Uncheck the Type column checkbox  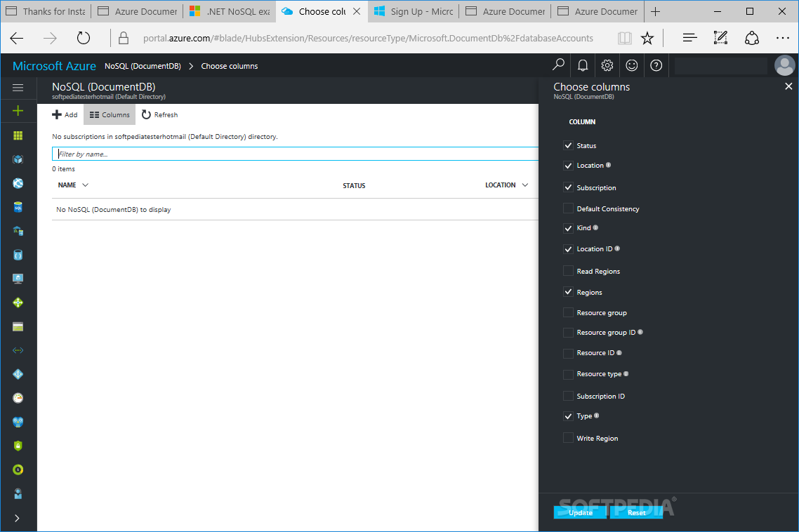point(568,416)
